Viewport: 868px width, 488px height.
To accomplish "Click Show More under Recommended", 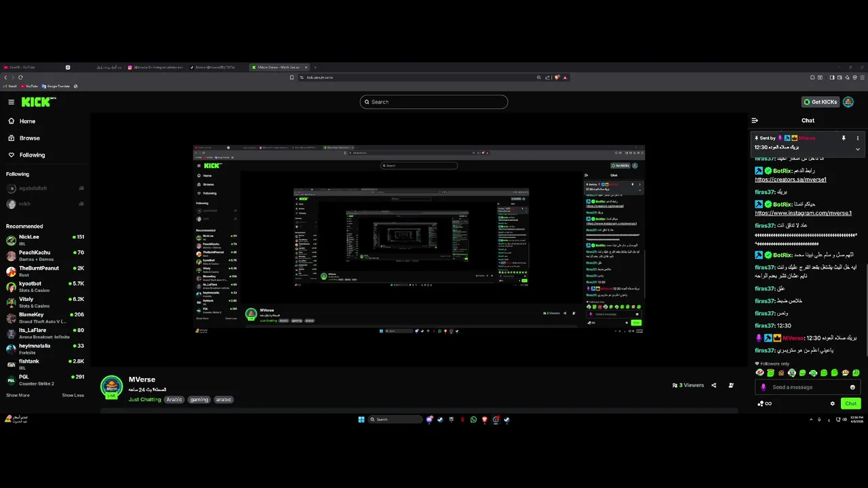I will point(18,395).
